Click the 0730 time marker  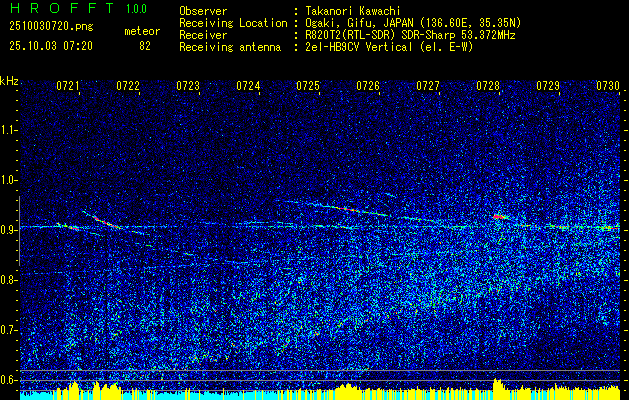608,86
